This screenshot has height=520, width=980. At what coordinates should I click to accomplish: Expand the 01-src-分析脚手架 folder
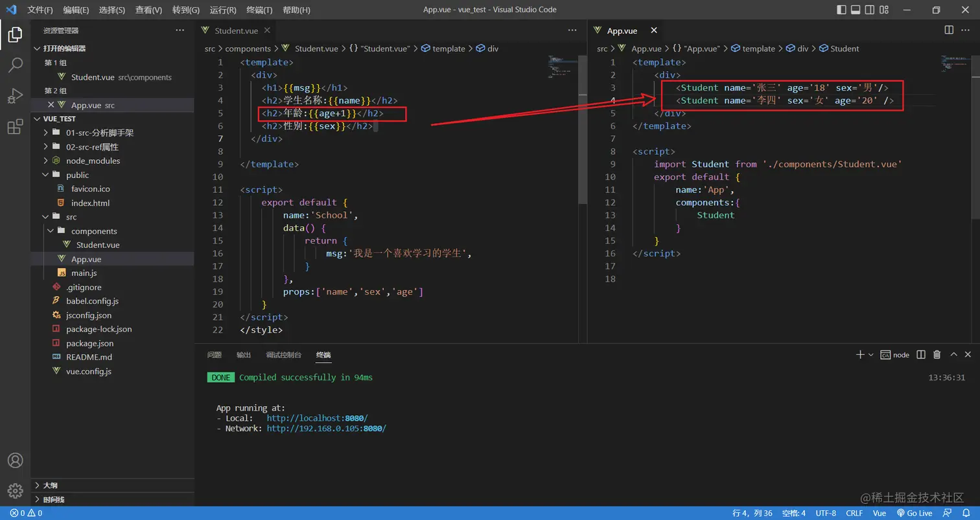pos(46,133)
